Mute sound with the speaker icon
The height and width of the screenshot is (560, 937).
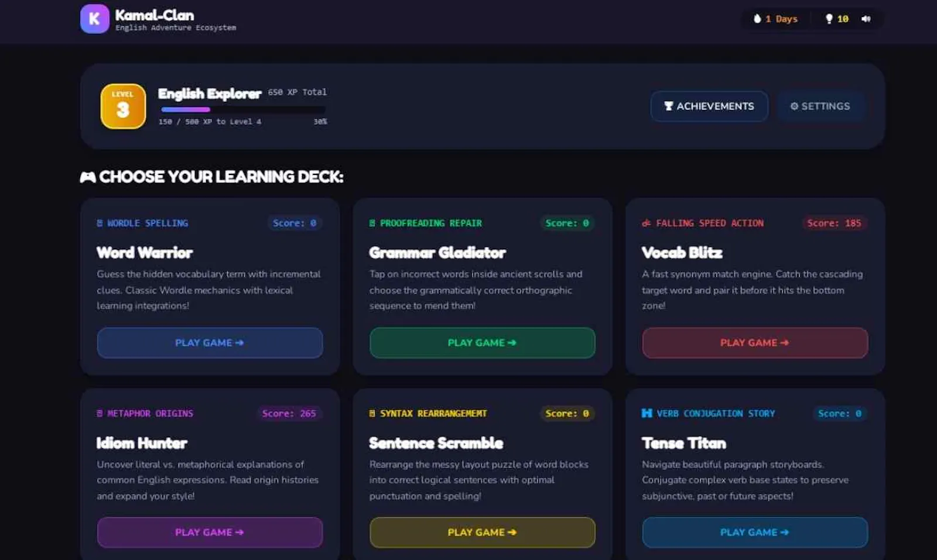[866, 19]
